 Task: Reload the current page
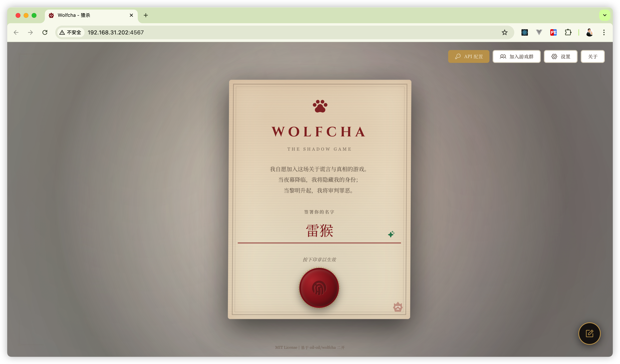click(45, 32)
